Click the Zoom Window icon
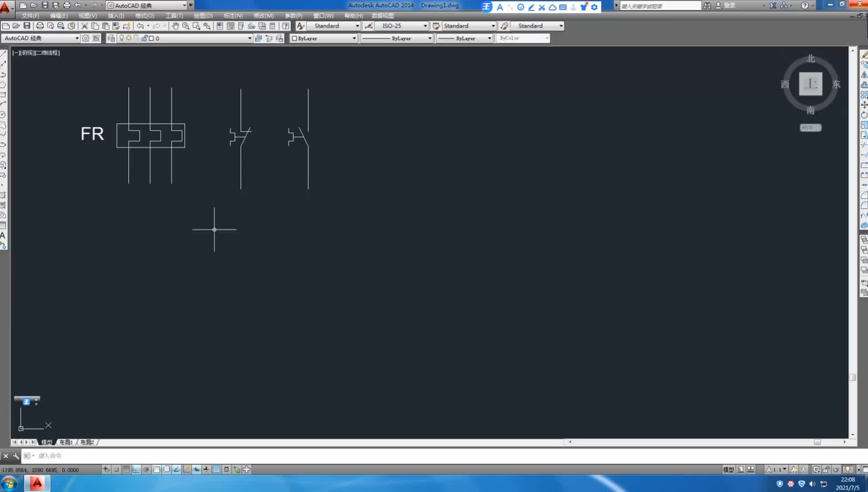Viewport: 868px width, 492px height. pyautogui.click(x=196, y=26)
